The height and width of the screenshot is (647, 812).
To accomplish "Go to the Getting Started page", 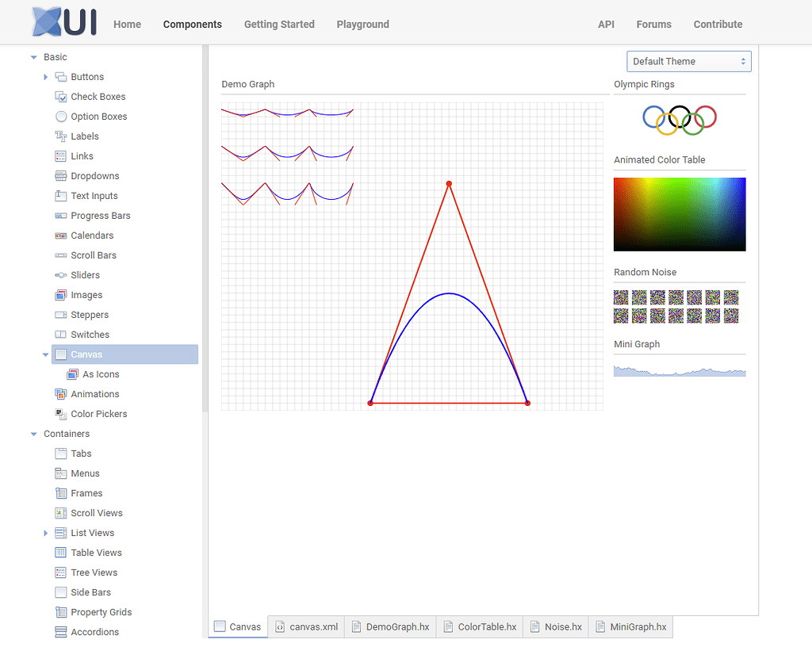I will pos(279,25).
